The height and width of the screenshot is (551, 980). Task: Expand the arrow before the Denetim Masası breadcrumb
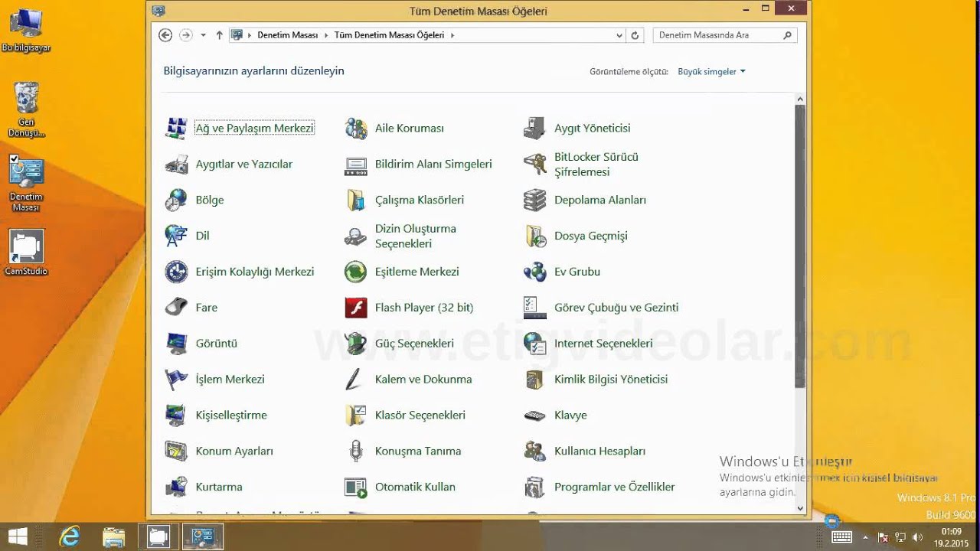(x=250, y=35)
